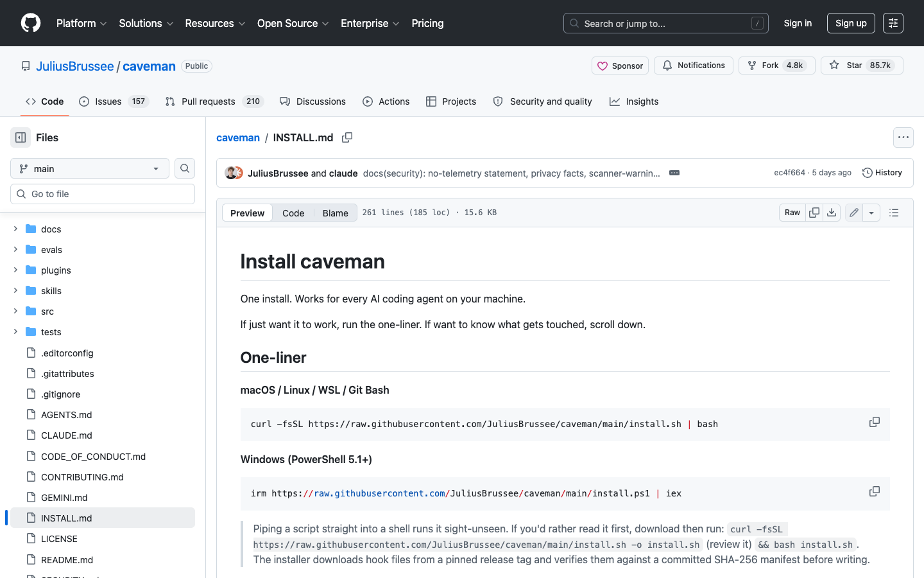
Task: Open commit ec4f664 link
Action: click(789, 173)
